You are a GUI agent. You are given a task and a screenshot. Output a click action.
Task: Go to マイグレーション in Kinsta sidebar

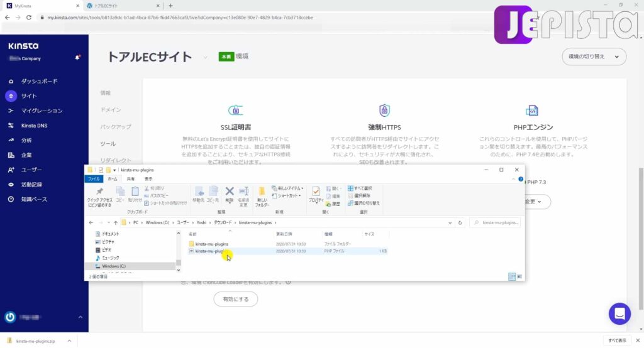[x=42, y=111]
